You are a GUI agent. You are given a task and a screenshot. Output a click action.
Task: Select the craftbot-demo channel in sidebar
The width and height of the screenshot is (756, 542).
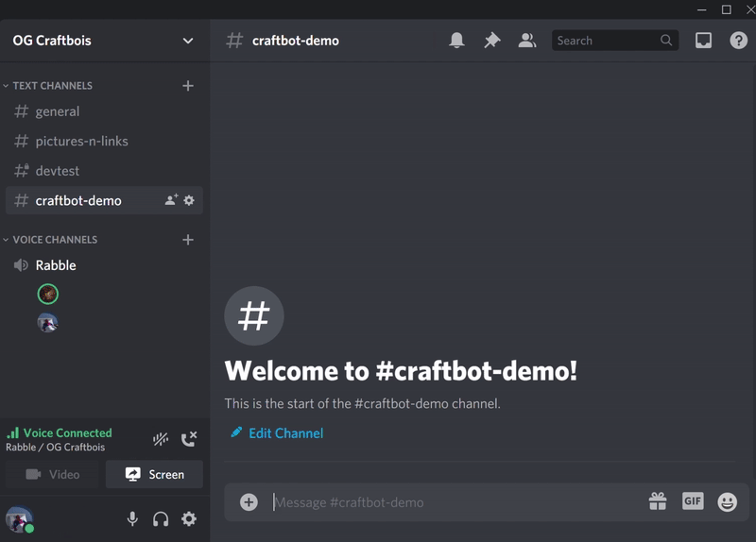(x=104, y=200)
